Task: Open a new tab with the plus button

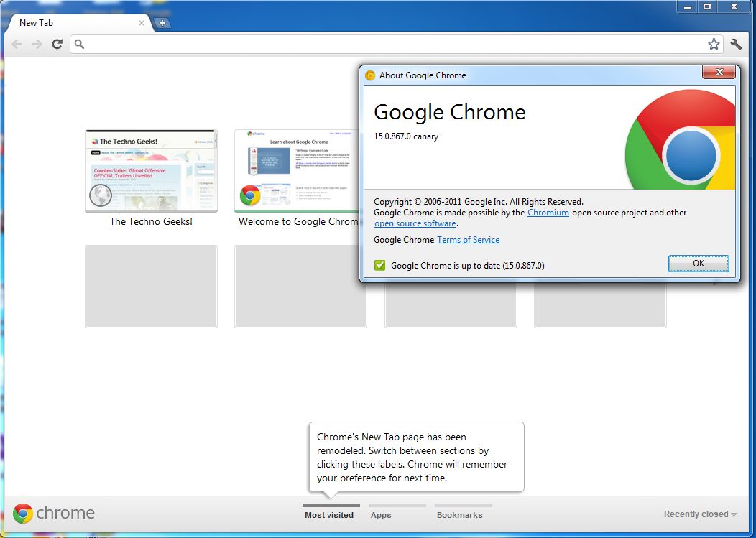Action: (162, 22)
